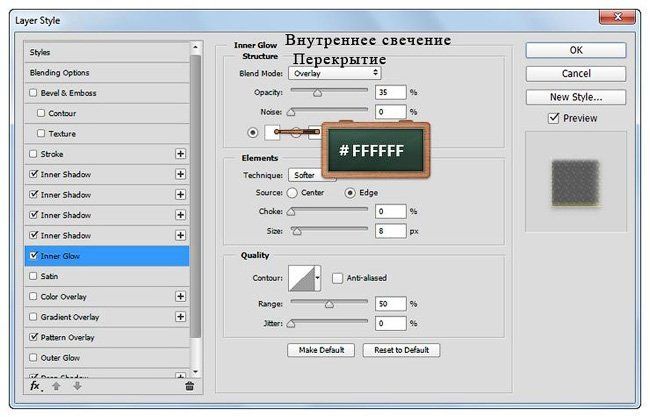Enable the Anti-aliased checkbox
The height and width of the screenshot is (417, 650).
point(337,278)
